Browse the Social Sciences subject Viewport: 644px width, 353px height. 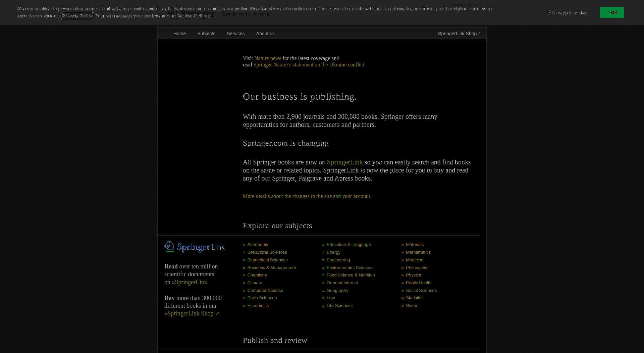[421, 291]
